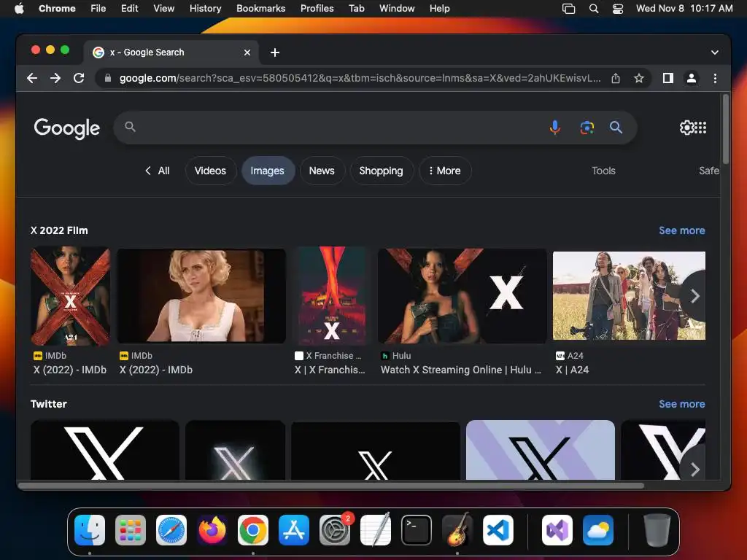Select the Images filter tab
Image resolution: width=747 pixels, height=560 pixels.
coord(267,171)
